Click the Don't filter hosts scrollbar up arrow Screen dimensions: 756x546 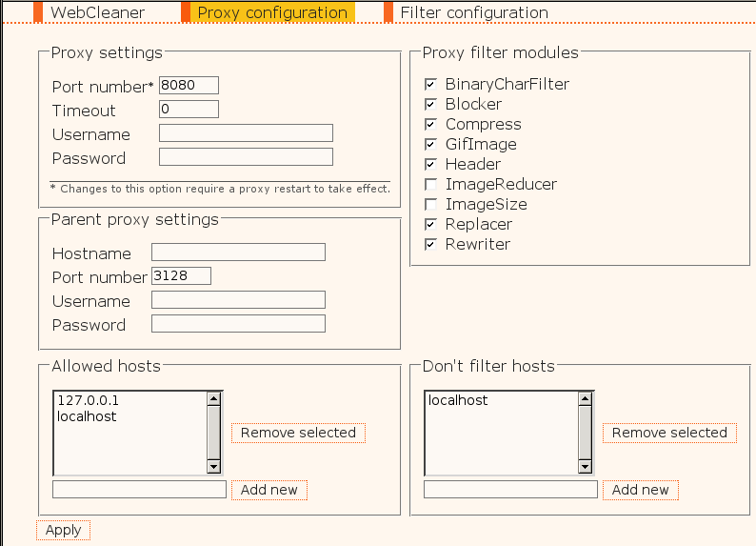point(585,399)
